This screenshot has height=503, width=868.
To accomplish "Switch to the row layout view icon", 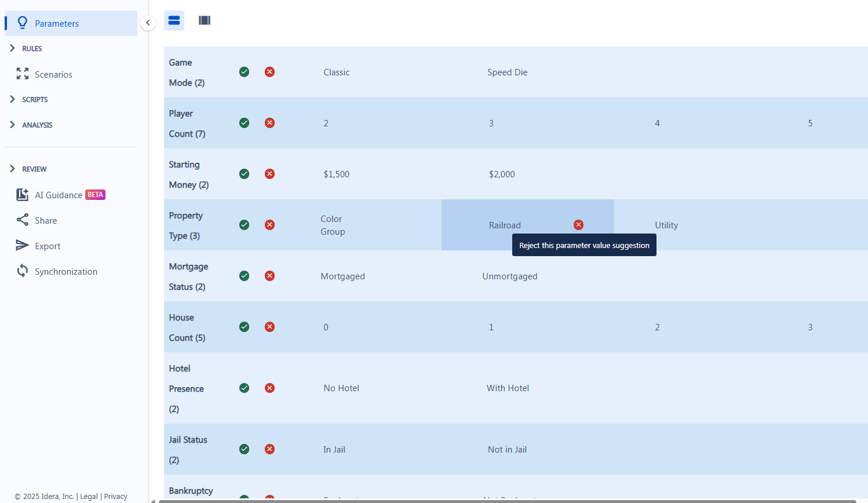I will click(174, 20).
